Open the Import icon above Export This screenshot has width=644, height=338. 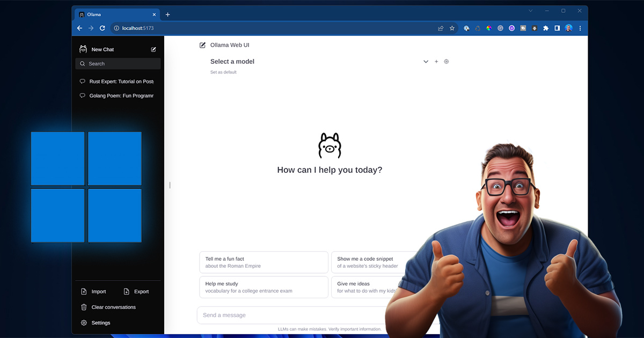(x=84, y=291)
